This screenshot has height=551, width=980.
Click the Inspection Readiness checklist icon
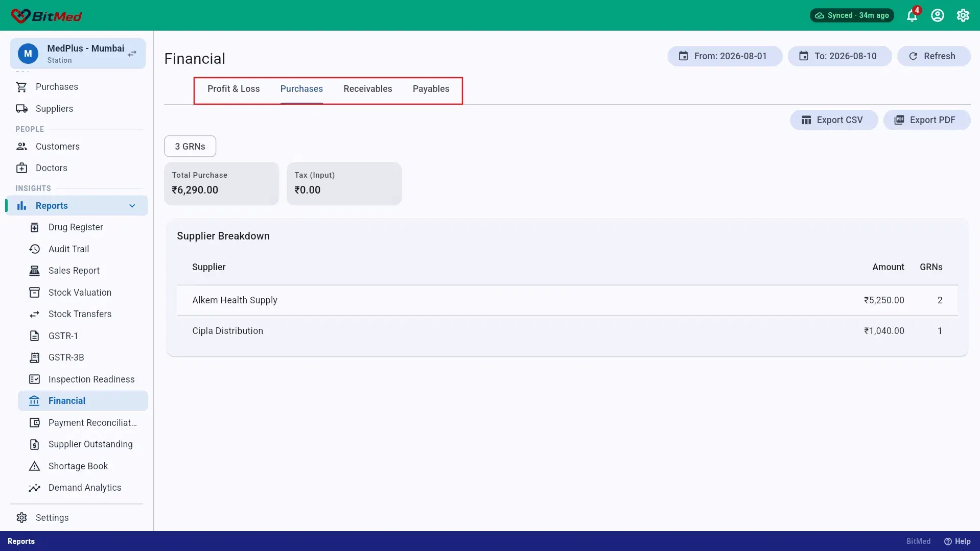click(x=34, y=379)
